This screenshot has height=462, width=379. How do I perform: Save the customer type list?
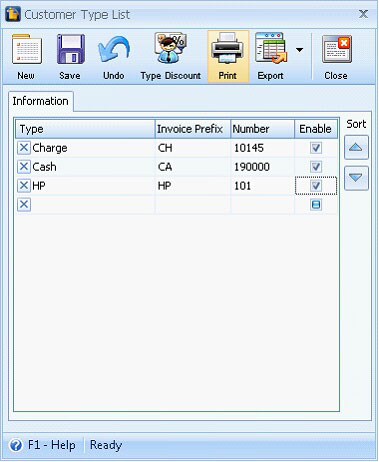(70, 57)
